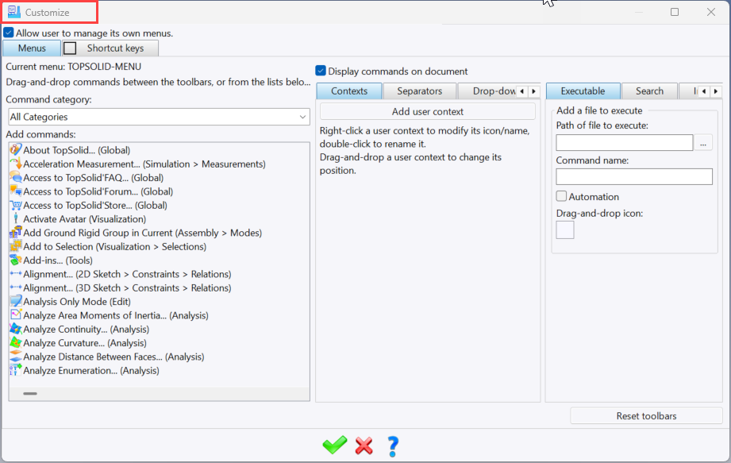Select Analyze Enumeration... (Analysis) row

(159, 370)
